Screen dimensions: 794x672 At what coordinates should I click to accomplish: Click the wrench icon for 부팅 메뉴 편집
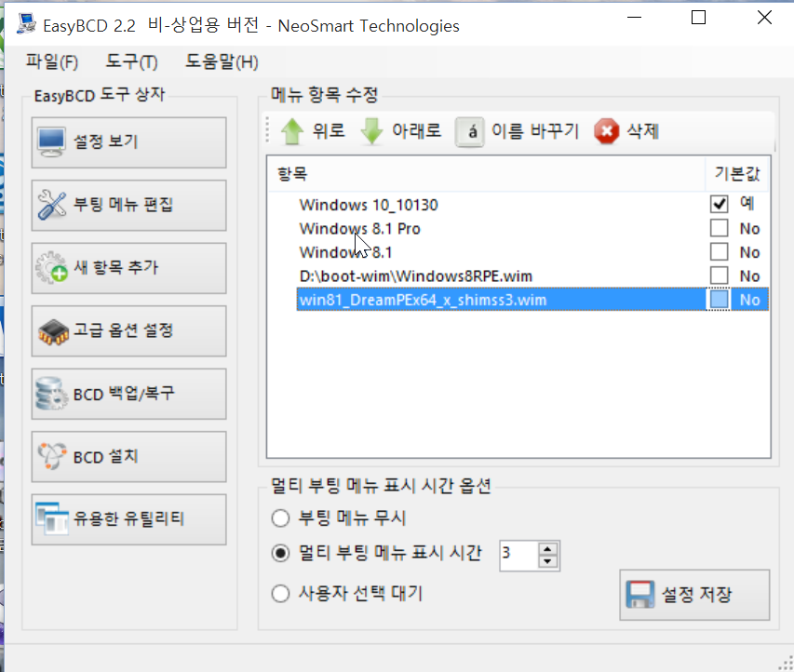[x=51, y=205]
